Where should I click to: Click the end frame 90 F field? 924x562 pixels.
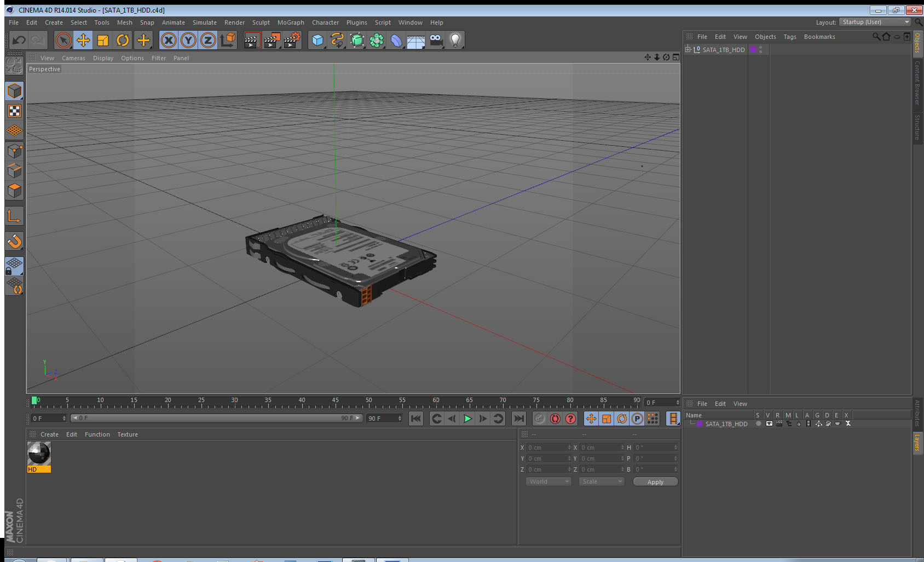pyautogui.click(x=384, y=418)
